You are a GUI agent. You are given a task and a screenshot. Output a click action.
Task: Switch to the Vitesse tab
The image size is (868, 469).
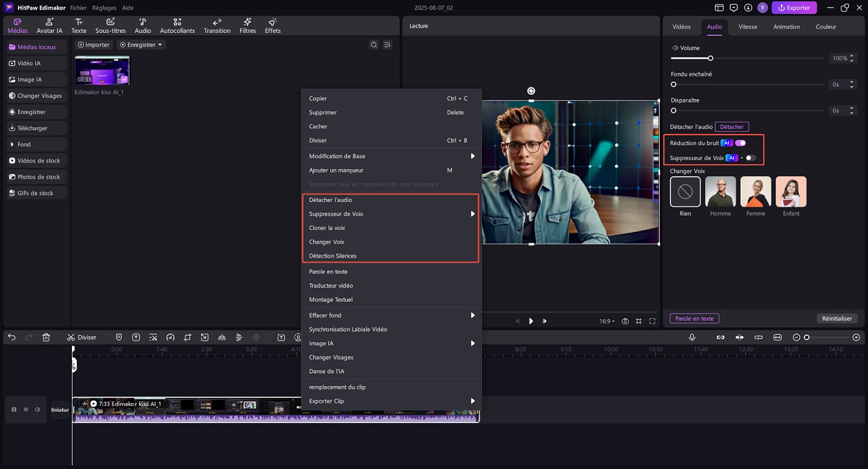coord(748,27)
